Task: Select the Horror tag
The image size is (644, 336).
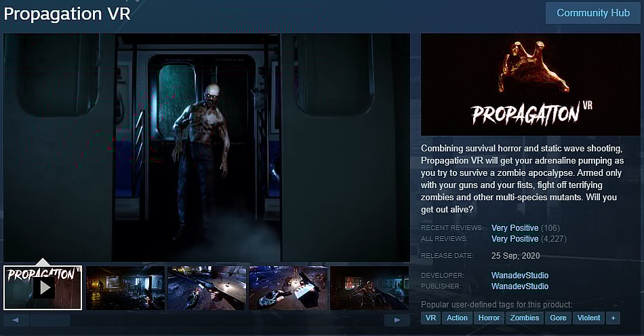Action: pyautogui.click(x=489, y=318)
